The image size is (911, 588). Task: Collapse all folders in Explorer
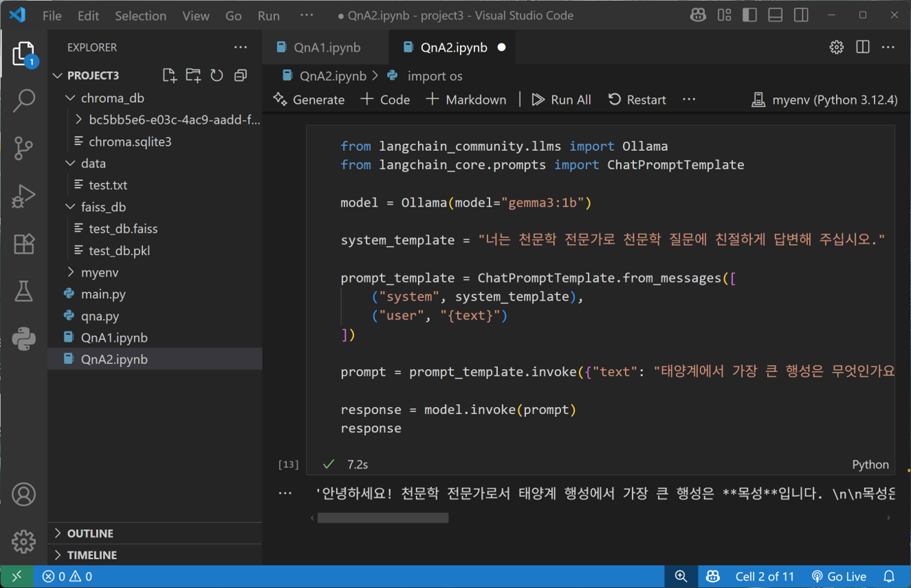pos(241,75)
